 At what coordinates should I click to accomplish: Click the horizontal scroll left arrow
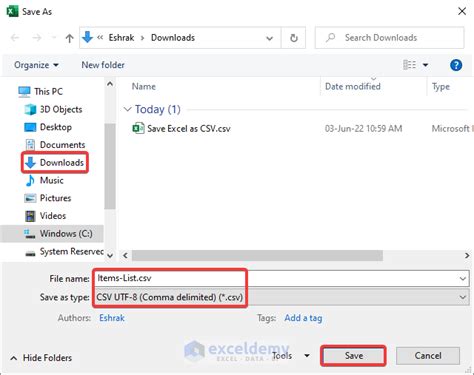pos(125,256)
